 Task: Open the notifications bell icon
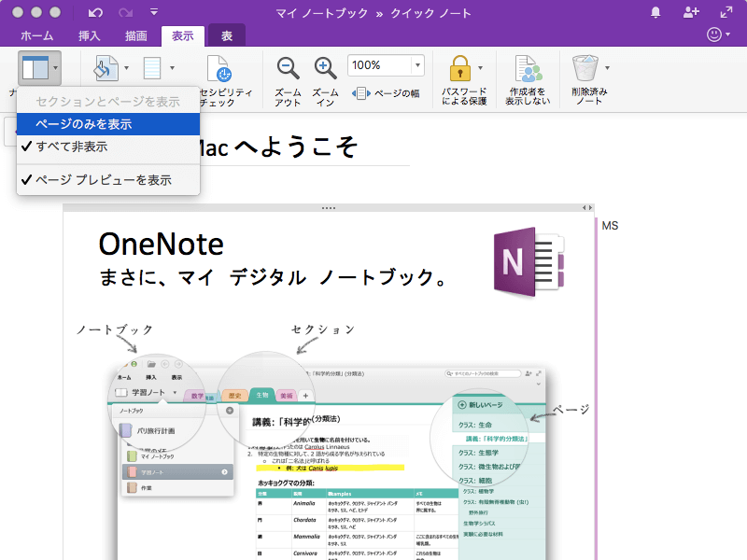coord(655,12)
